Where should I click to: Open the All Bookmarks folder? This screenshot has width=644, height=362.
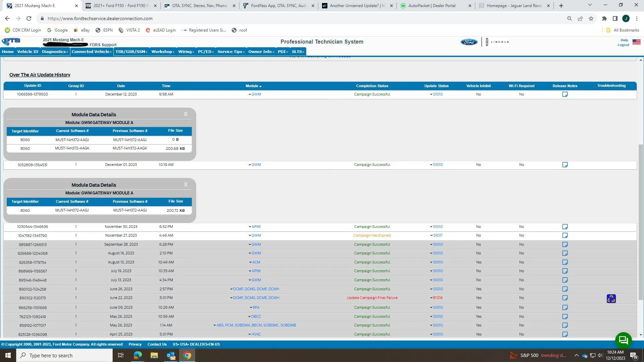click(623, 30)
